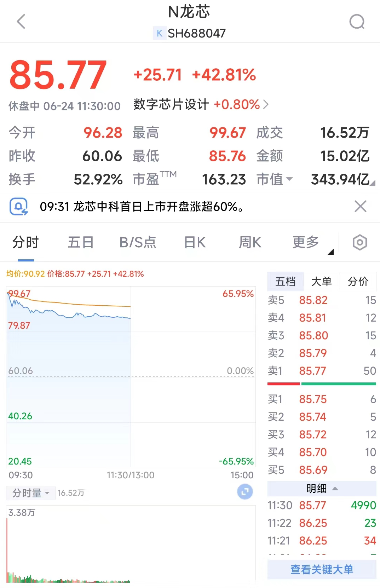
Task: Open chart settings hexagon icon
Action: point(360,242)
